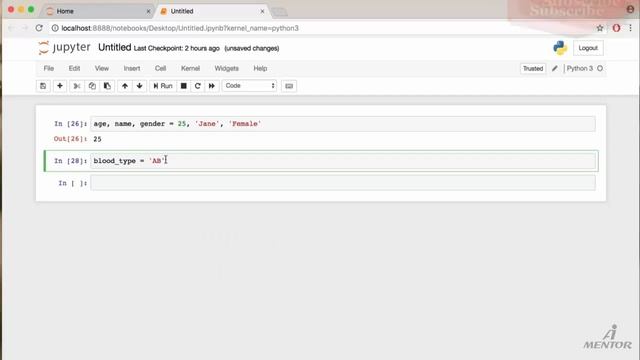Reload the page in the browser

coord(39,28)
